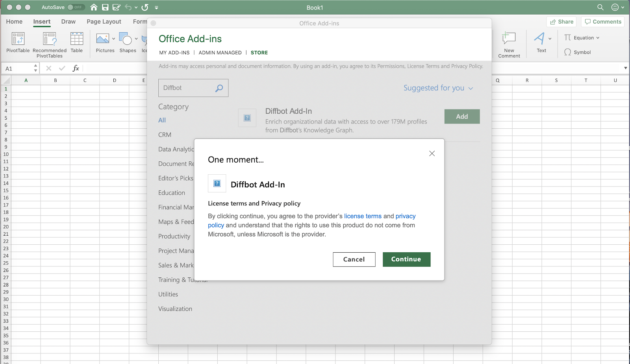Expand the Text dropdown arrow
The image size is (630, 364).
coord(550,39)
